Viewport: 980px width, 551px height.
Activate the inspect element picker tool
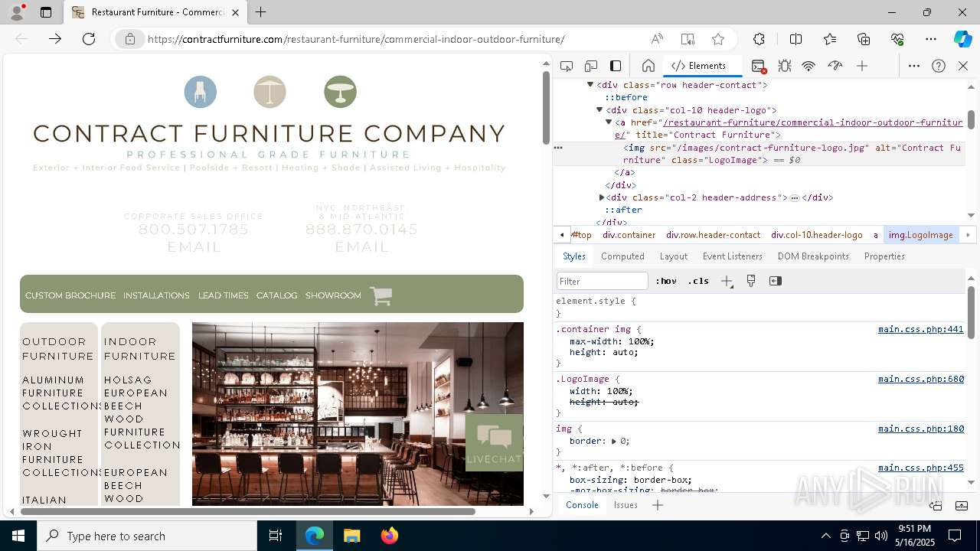(567, 66)
